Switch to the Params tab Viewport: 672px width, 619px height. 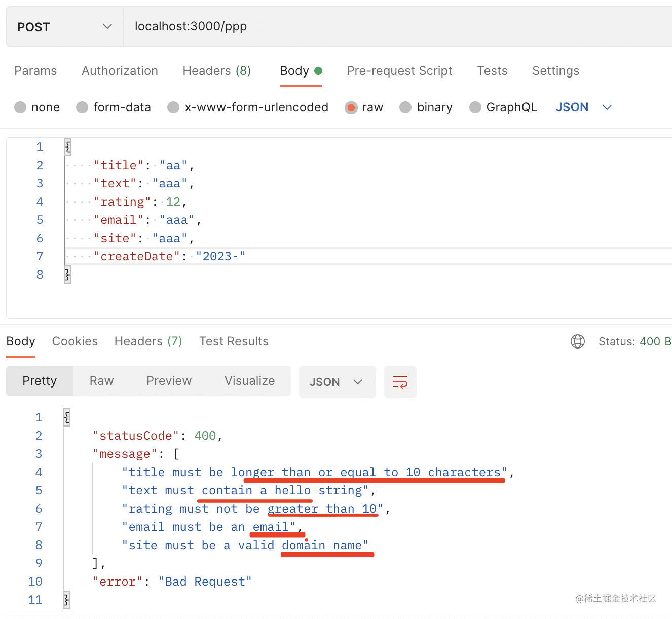tap(35, 71)
